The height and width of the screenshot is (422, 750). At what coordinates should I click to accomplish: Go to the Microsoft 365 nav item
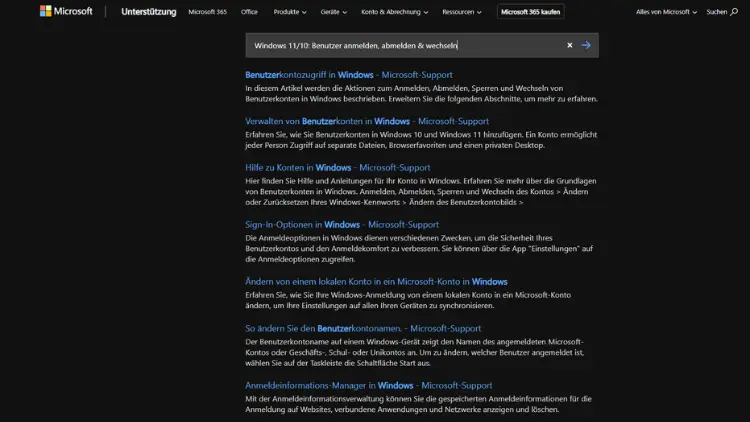pos(207,12)
